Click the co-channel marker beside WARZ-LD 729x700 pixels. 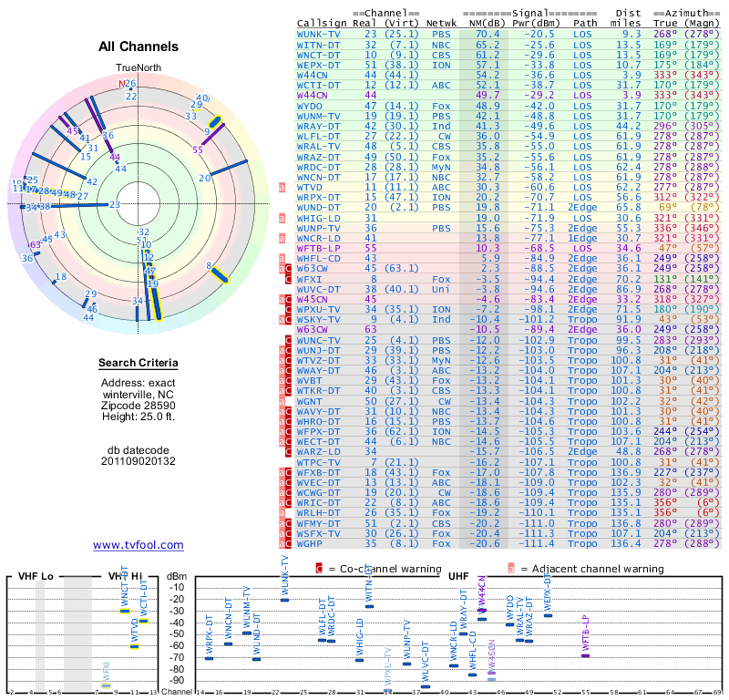288,452
